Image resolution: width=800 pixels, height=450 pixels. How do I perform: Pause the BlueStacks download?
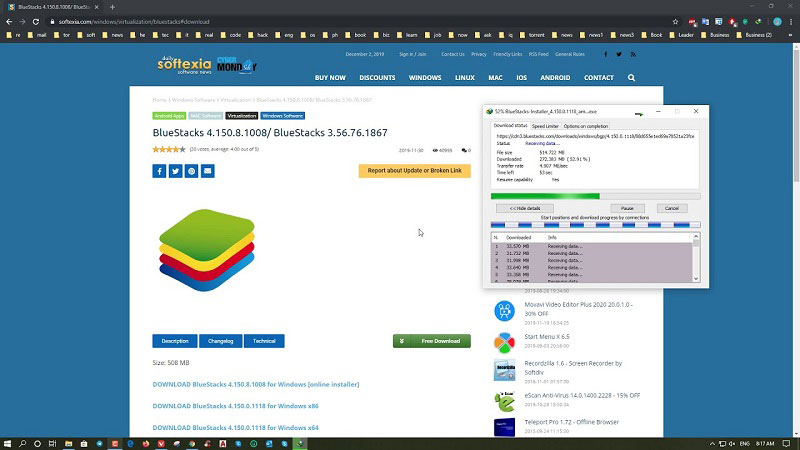627,208
